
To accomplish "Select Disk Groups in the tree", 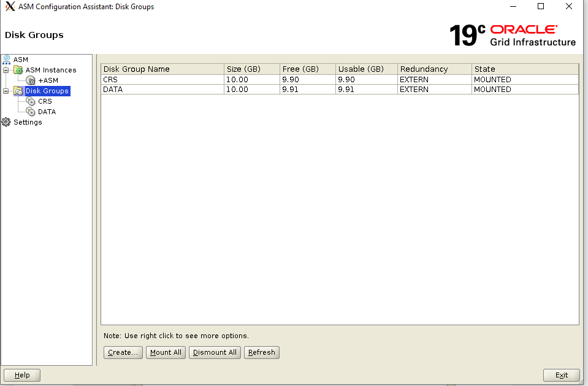I will point(47,91).
